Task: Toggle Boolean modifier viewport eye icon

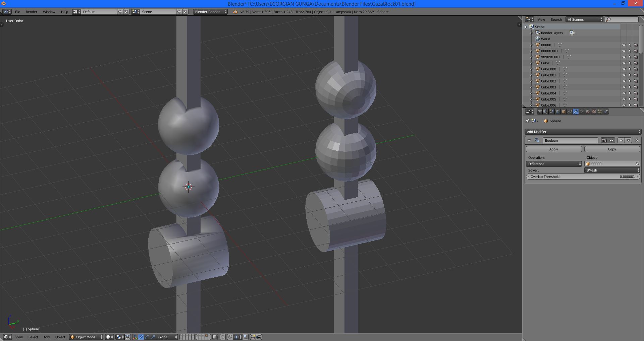Action: point(611,140)
